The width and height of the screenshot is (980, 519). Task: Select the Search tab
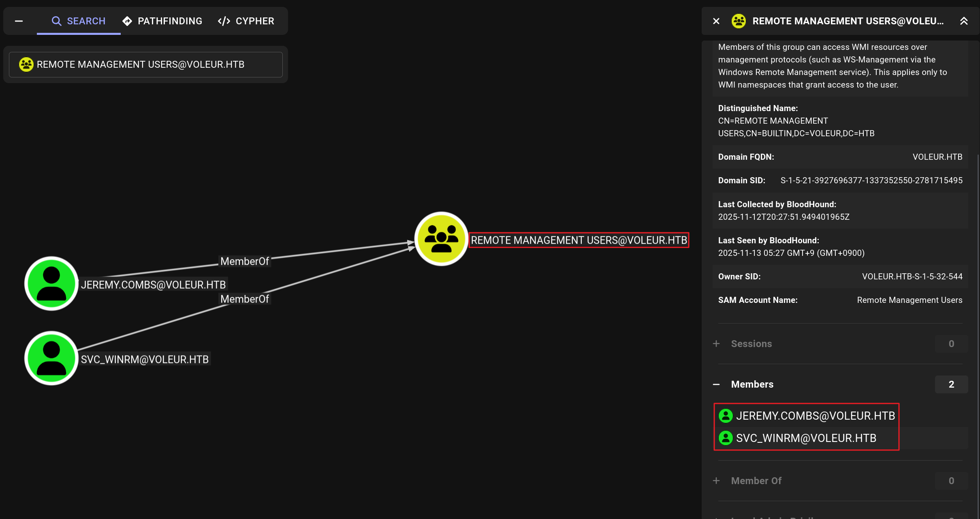[79, 21]
